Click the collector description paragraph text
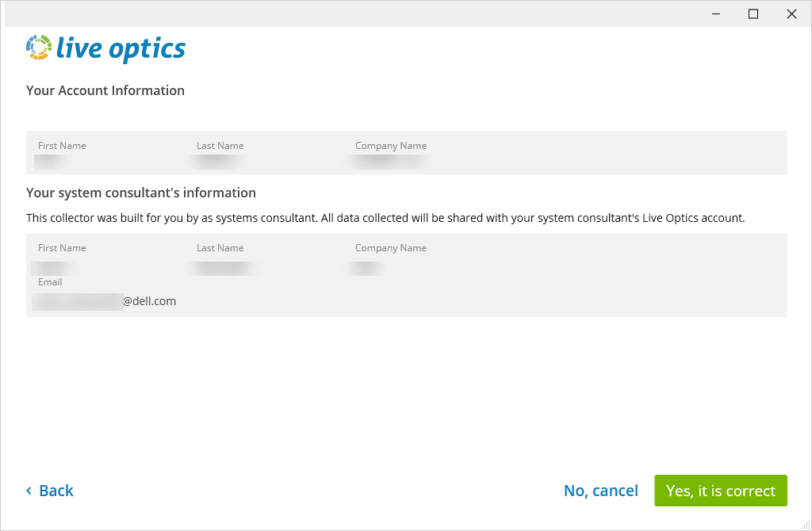This screenshot has height=531, width=812. (x=385, y=218)
